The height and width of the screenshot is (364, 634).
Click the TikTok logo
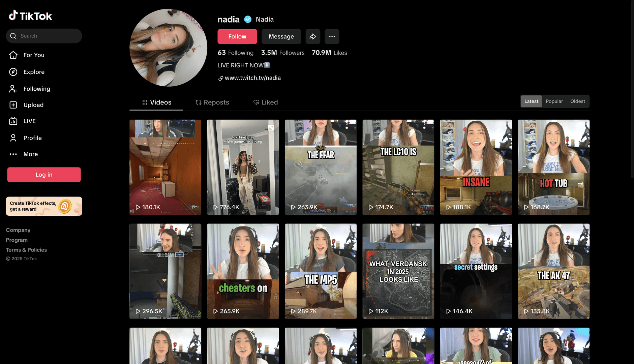click(30, 16)
